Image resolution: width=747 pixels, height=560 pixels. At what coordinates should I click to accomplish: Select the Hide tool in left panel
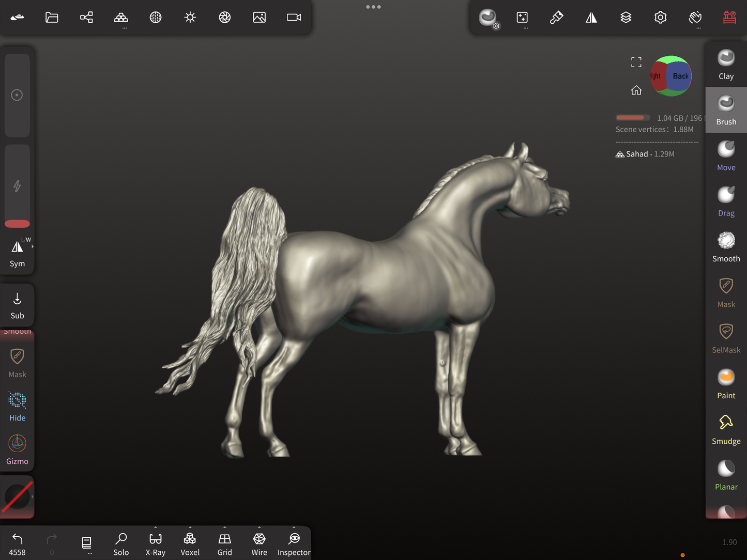[17, 406]
